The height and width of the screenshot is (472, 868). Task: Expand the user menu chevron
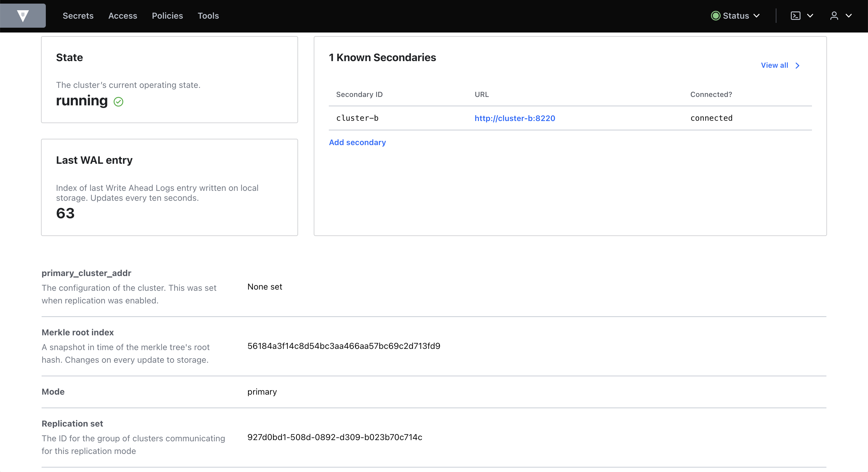coord(848,16)
